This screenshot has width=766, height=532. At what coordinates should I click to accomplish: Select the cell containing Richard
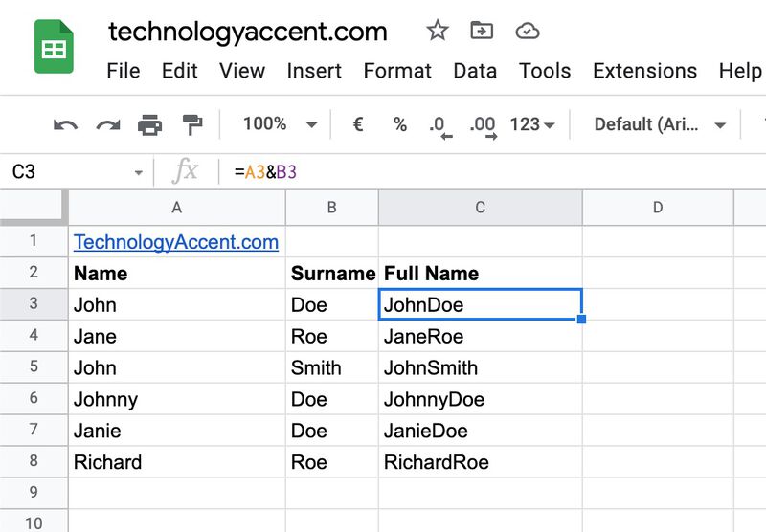(x=177, y=462)
